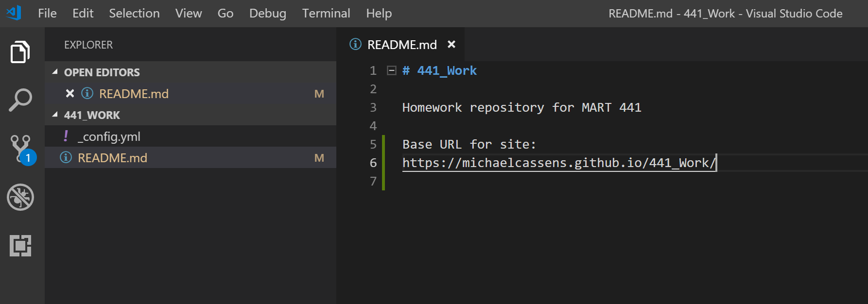Open the Go menu

[x=226, y=13]
